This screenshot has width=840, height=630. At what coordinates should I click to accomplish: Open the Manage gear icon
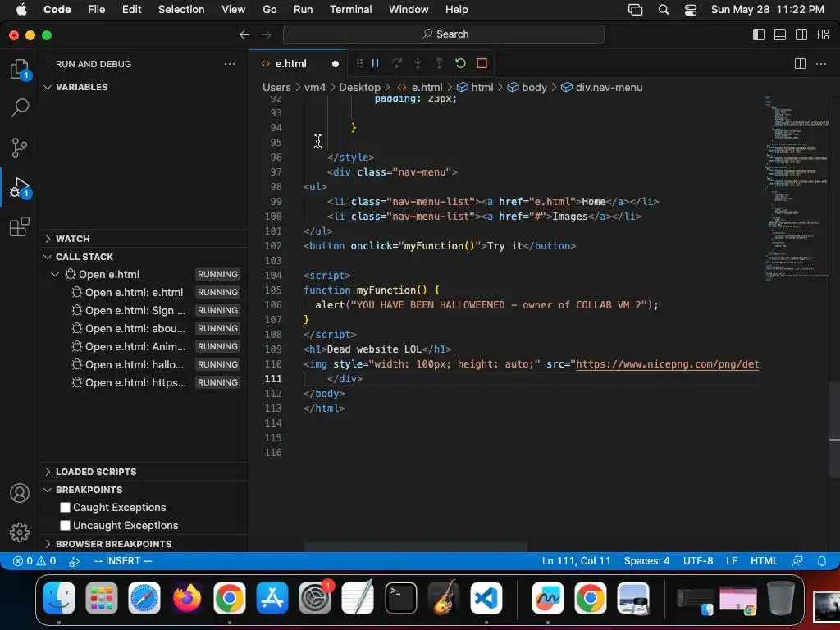point(20,532)
